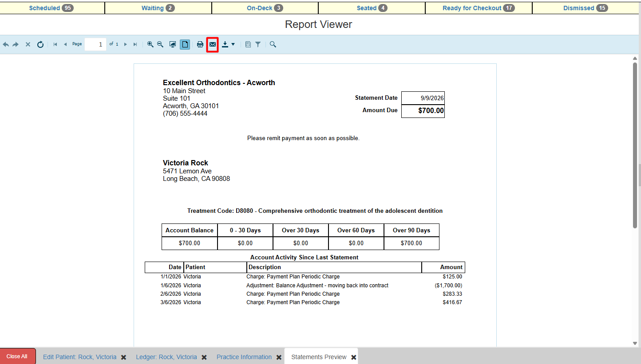Image resolution: width=641 pixels, height=364 pixels.
Task: Go to the first page of the report
Action: pos(55,44)
